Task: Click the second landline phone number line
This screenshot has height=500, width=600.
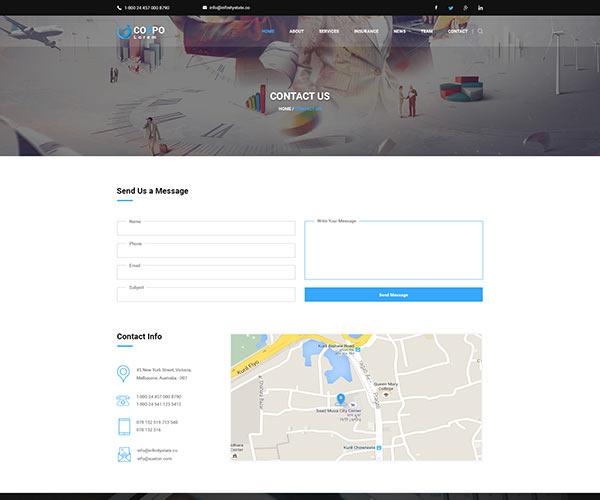Action: coord(159,404)
